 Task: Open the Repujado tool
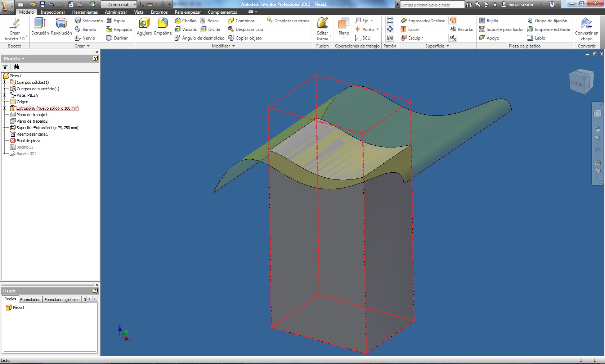(x=119, y=29)
